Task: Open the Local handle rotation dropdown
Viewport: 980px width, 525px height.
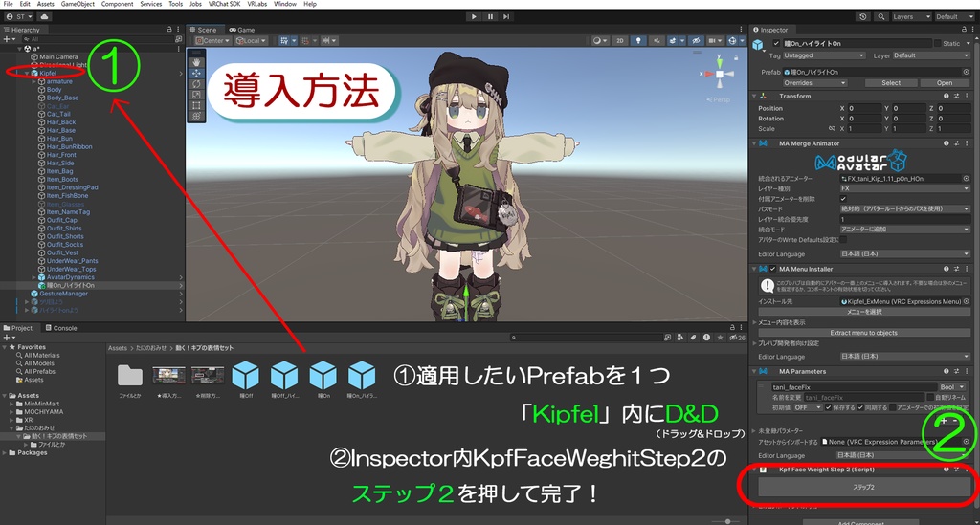Action: [252, 40]
